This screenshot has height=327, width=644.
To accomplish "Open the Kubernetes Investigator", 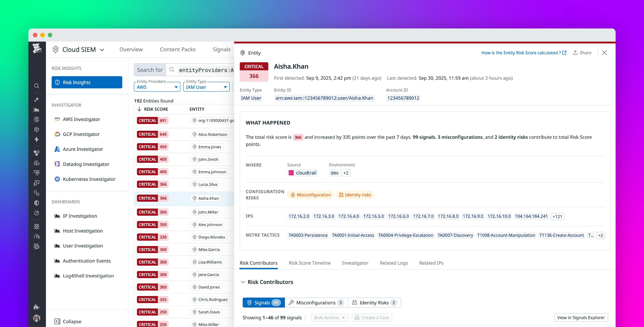I will click(89, 179).
